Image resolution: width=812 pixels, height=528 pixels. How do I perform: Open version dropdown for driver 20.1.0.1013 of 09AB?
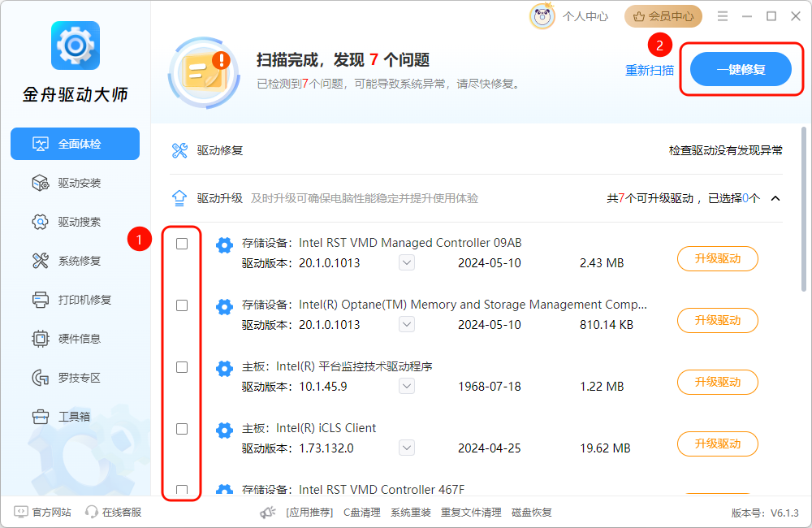pos(407,262)
